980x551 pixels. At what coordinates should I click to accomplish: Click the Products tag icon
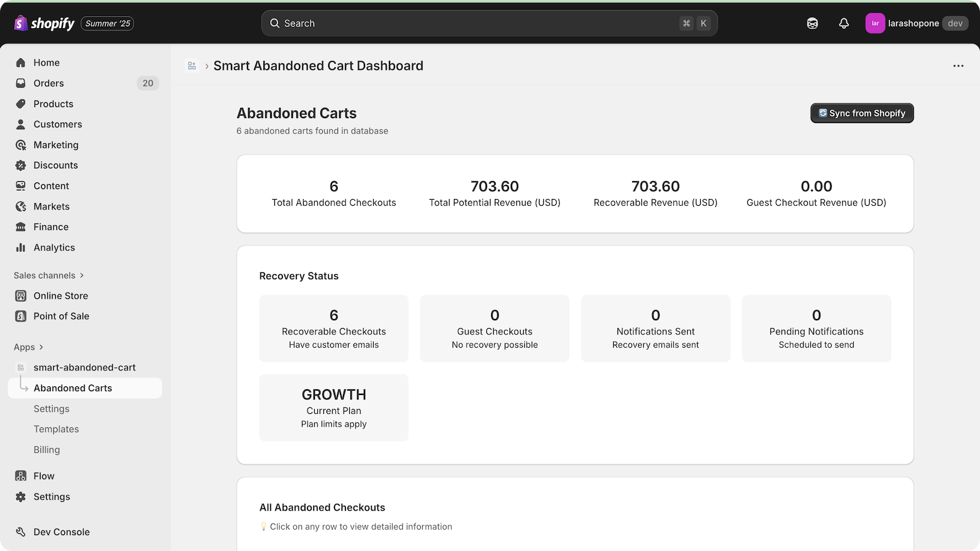[21, 104]
